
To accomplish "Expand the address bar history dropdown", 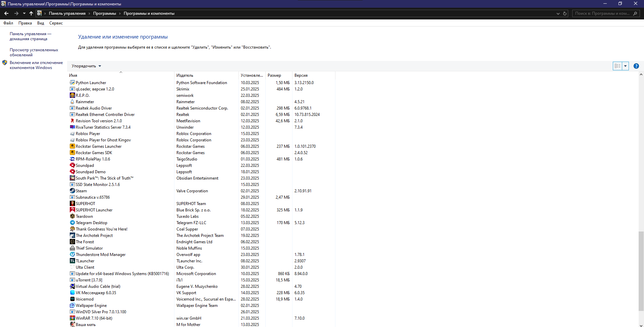I will pyautogui.click(x=558, y=13).
